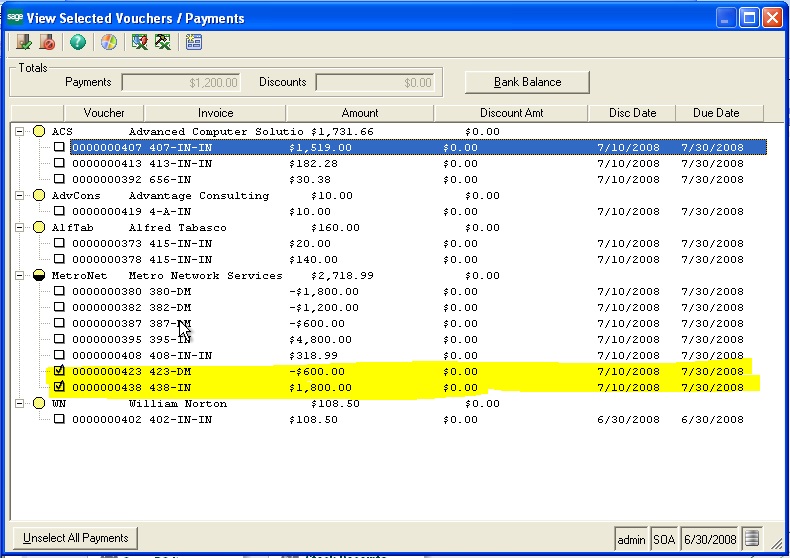Check the box for voucher 0000000402
Screen dimensions: 790x558
tap(59, 419)
